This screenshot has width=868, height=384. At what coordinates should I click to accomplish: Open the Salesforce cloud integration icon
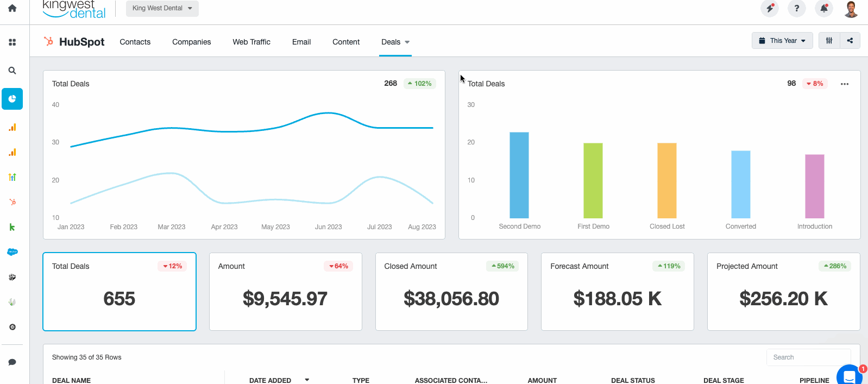[x=12, y=252]
